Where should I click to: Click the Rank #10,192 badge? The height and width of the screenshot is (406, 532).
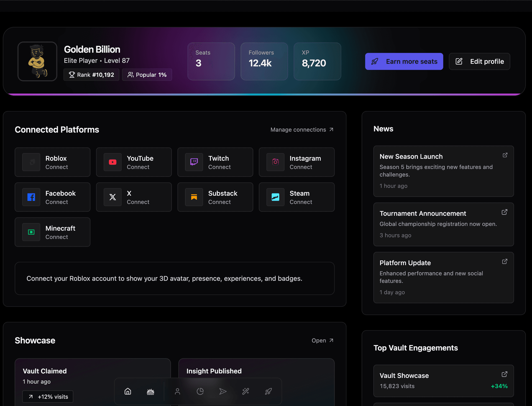(91, 75)
